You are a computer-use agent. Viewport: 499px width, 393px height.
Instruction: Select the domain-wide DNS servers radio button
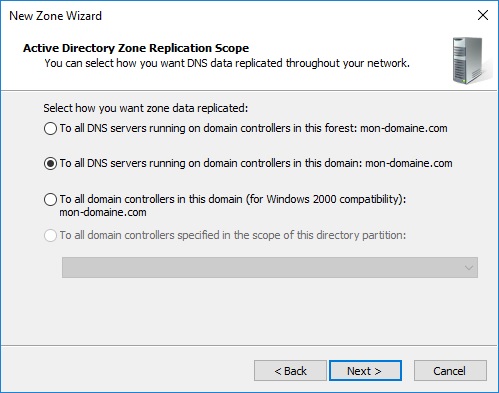[x=50, y=164]
